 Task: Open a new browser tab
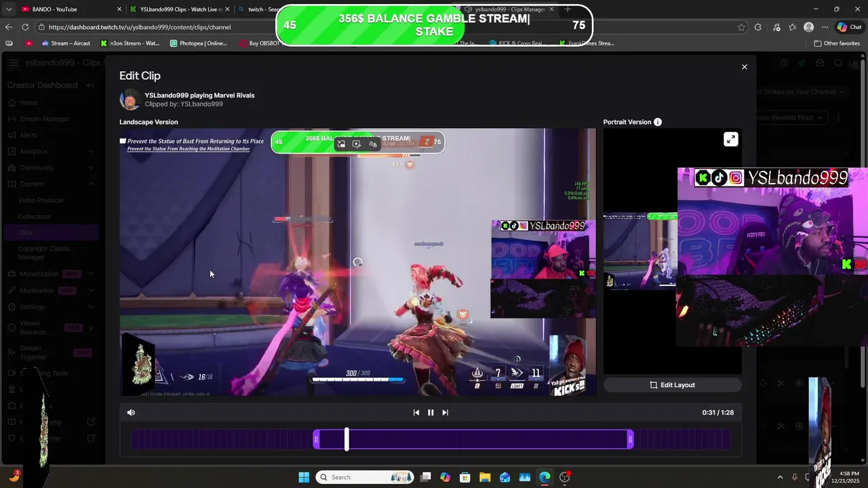click(568, 9)
